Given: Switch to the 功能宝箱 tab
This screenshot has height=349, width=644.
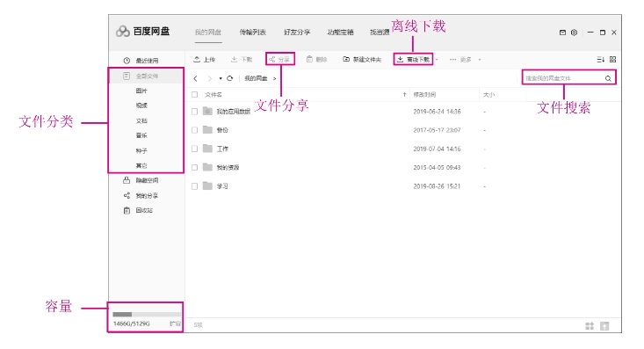Looking at the screenshot, I should [x=341, y=32].
